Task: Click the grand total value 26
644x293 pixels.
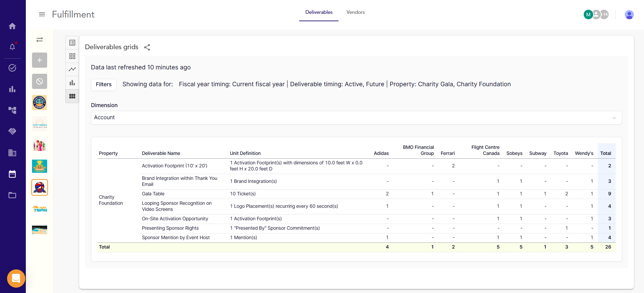Action: 608,247
